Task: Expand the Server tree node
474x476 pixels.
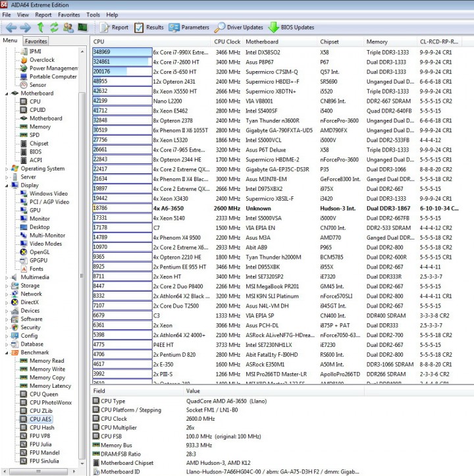Action: coord(7,177)
